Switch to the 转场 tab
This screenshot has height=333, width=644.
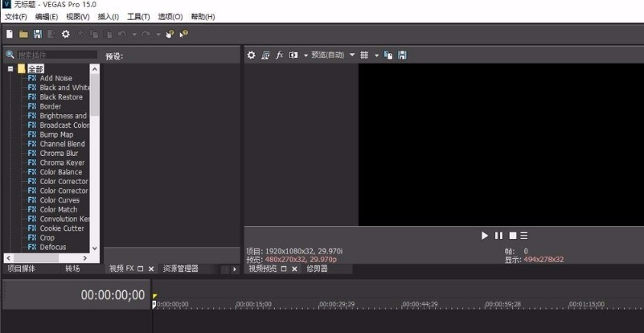click(x=72, y=269)
